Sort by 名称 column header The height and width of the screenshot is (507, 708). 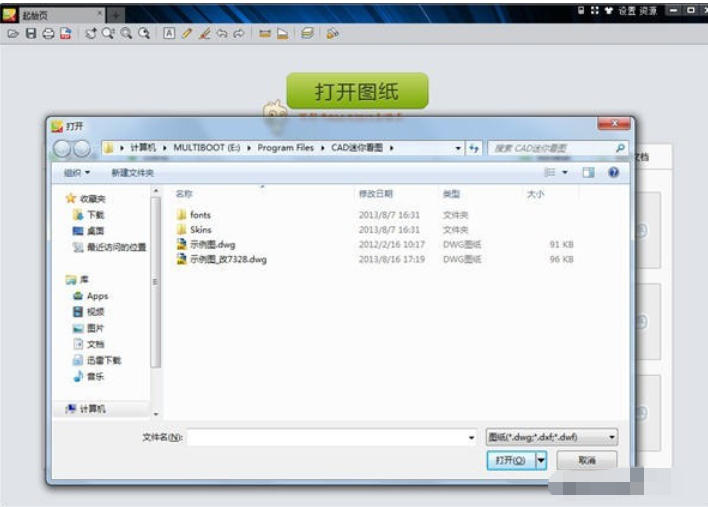[x=184, y=194]
